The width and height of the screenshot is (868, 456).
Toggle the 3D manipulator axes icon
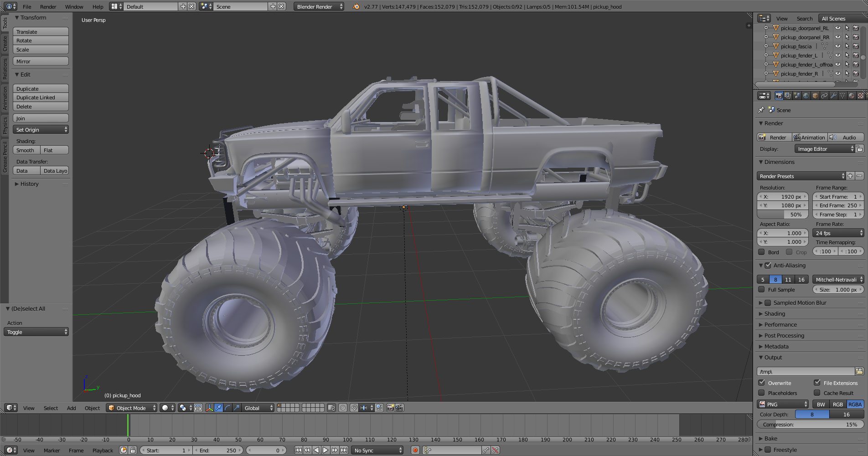pos(209,408)
